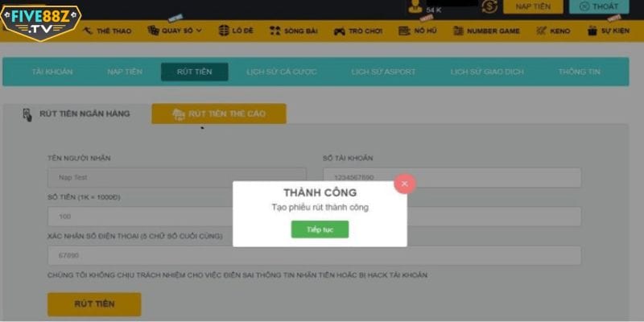This screenshot has width=644, height=322.
Task: Go to the Tài Khoản tab
Action: (x=52, y=72)
